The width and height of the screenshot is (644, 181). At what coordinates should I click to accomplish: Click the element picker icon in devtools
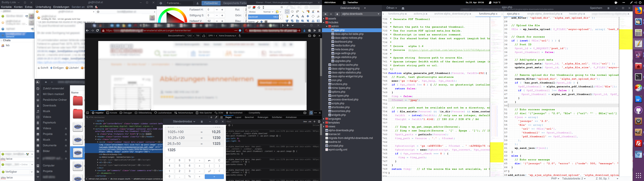tap(88, 113)
